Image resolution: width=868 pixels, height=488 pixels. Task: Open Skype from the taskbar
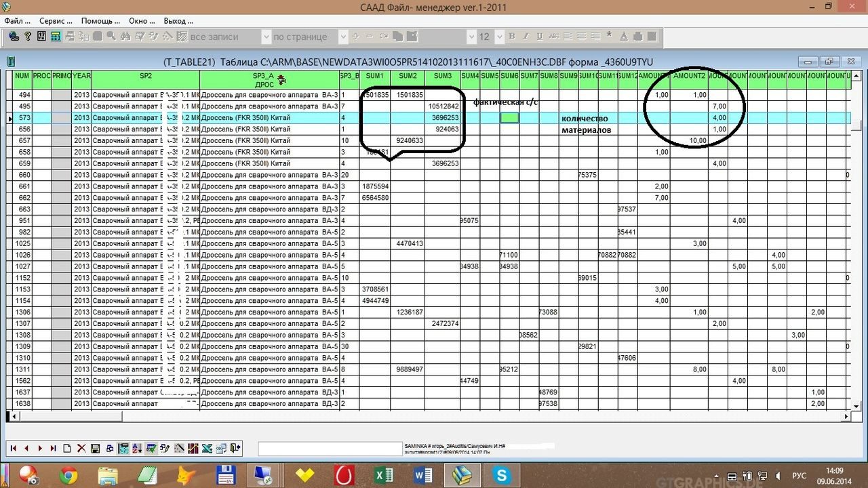(x=502, y=475)
